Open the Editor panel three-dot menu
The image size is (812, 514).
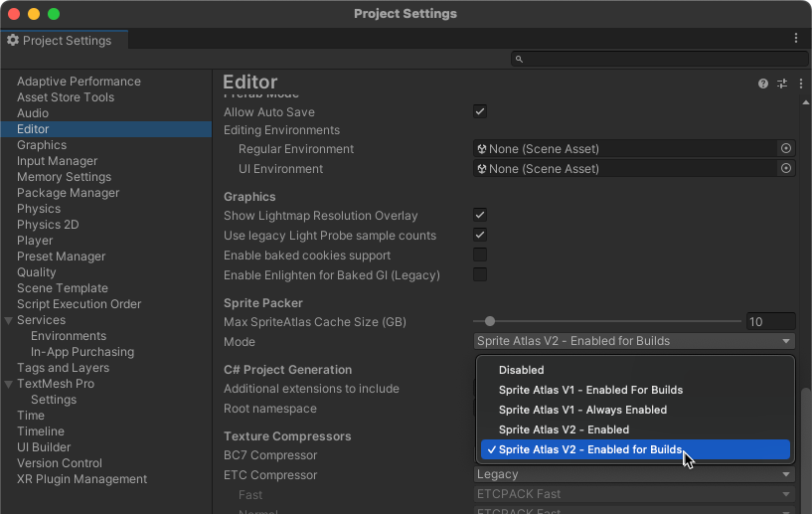pos(801,85)
